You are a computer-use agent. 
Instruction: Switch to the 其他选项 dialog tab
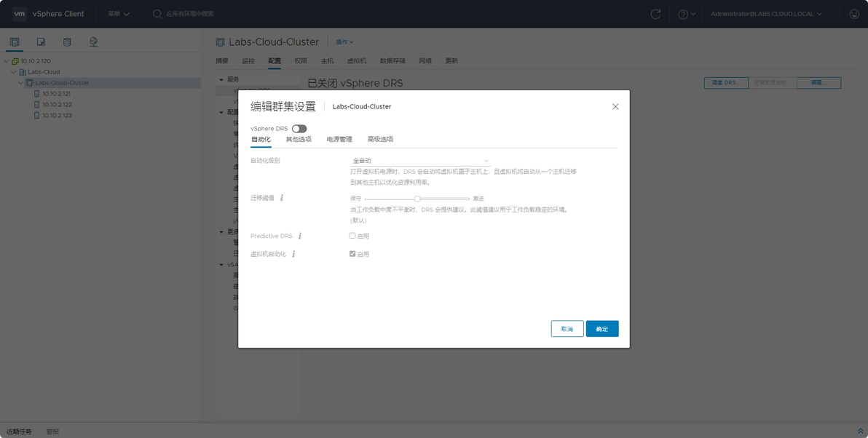[x=299, y=140]
